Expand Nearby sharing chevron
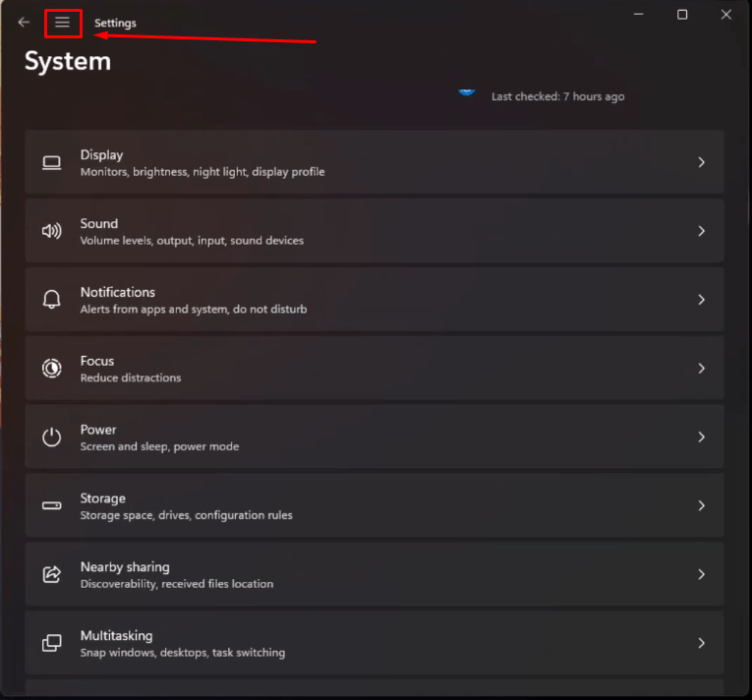The image size is (752, 700). pyautogui.click(x=701, y=574)
